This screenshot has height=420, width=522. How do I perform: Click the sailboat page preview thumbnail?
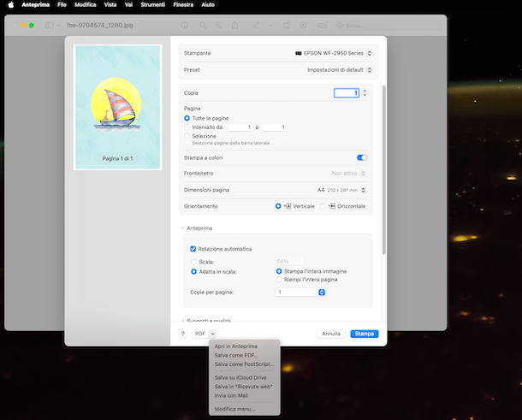coord(117,107)
